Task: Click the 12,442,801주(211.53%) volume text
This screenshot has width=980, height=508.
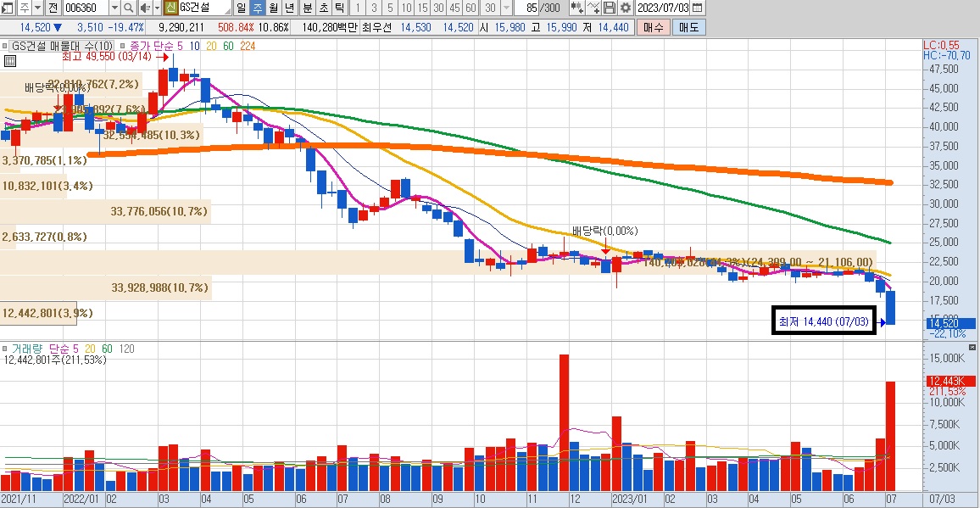Action: point(55,360)
